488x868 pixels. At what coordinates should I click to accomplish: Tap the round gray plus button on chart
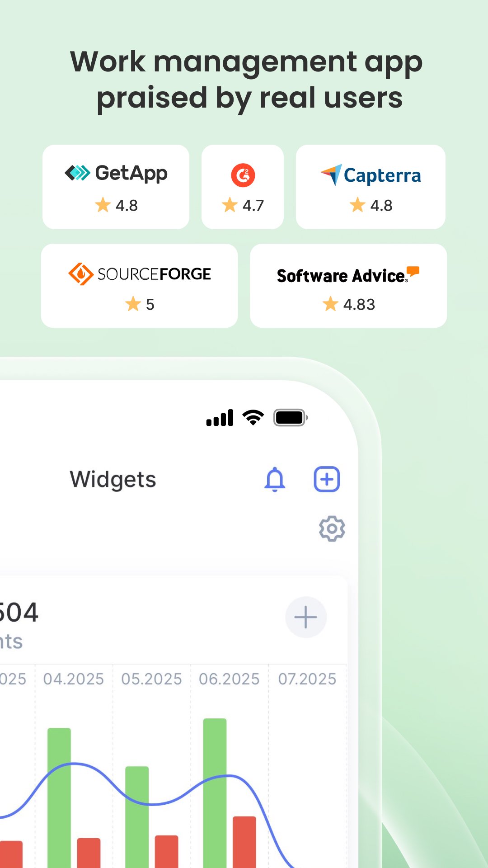pos(306,617)
